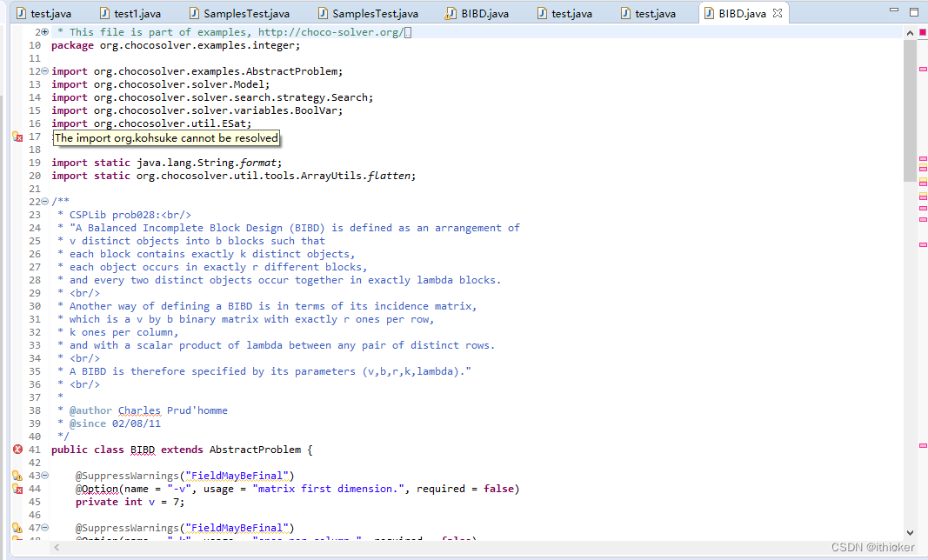Image resolution: width=928 pixels, height=560 pixels.
Task: Click horizontal scrollbar left arrow
Action: (57, 547)
